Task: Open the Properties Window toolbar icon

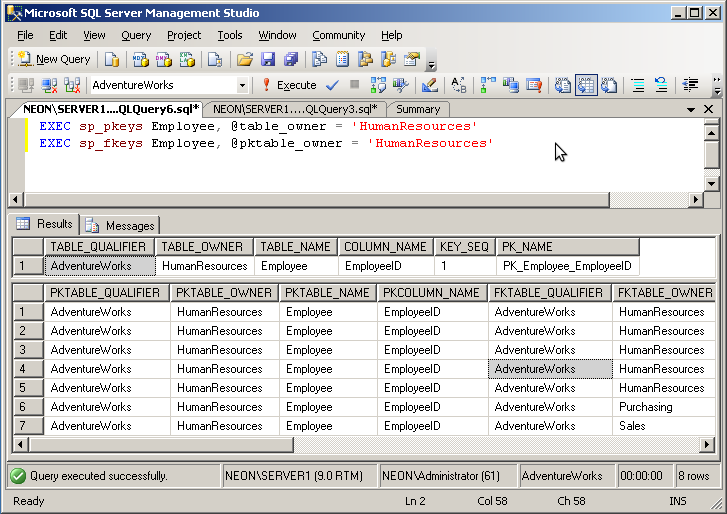Action: (412, 59)
